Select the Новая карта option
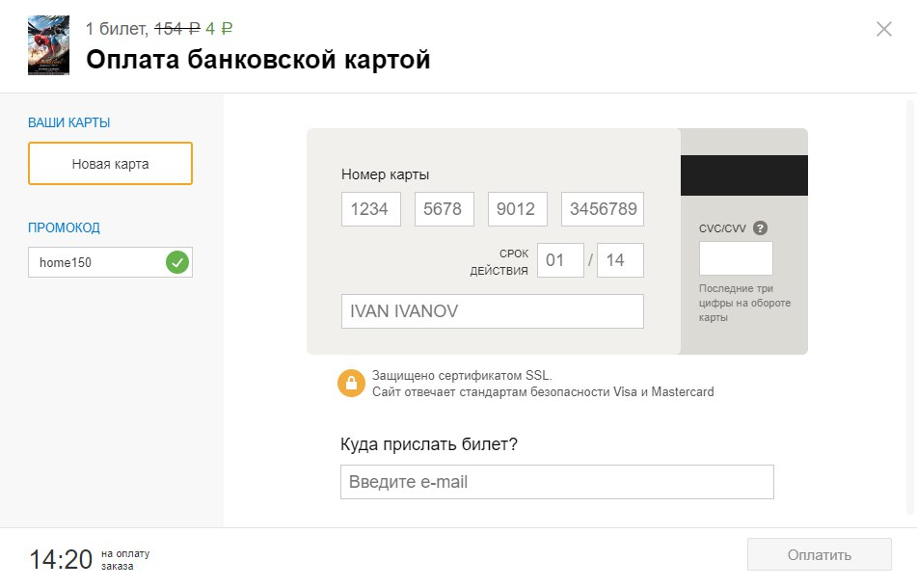917x588 pixels. click(x=110, y=164)
